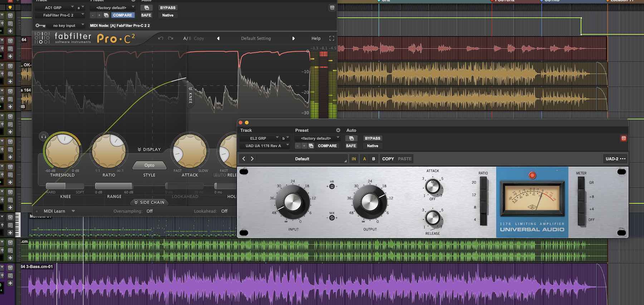Click the 1176 INPUT knob
644x305 pixels.
(x=293, y=202)
